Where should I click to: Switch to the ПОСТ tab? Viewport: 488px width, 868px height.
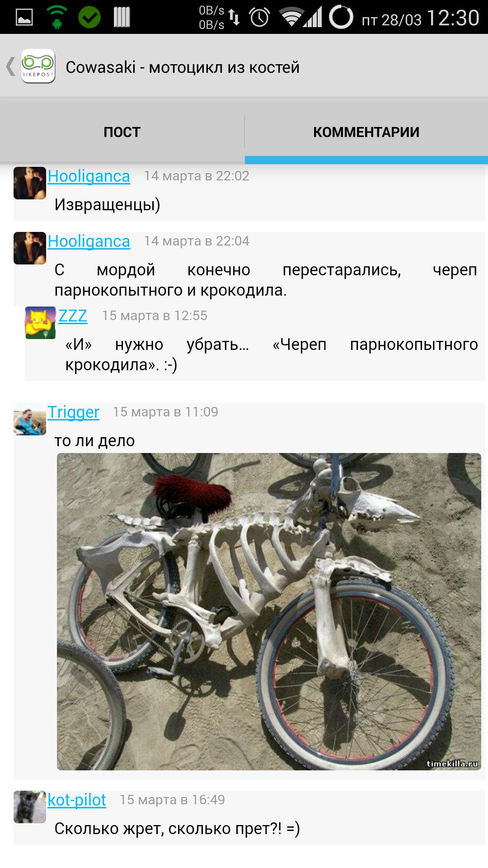tap(122, 132)
